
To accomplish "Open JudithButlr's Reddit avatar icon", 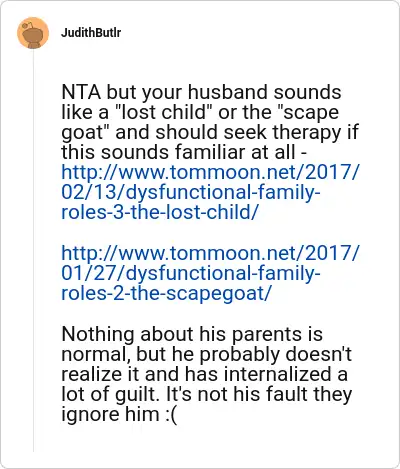I will click(33, 33).
